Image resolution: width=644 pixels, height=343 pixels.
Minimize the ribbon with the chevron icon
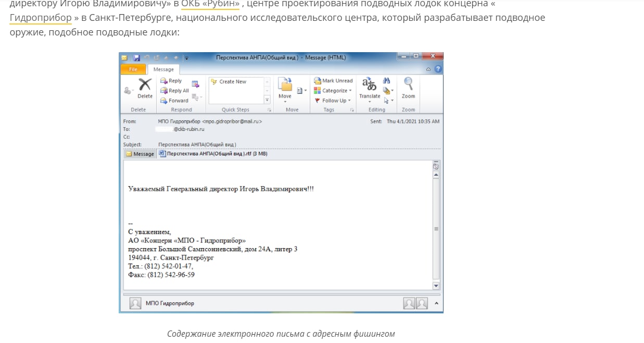(428, 69)
